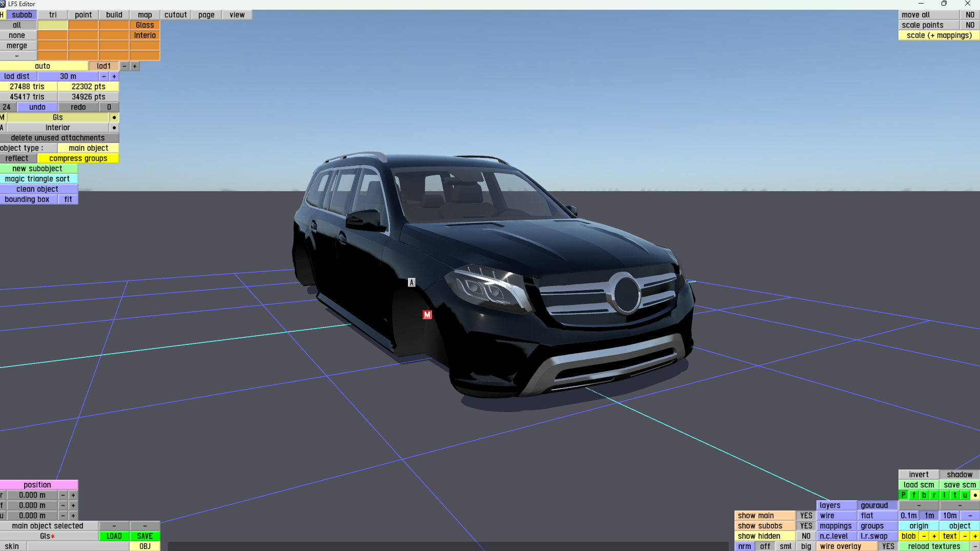
Task: Create a new subobject
Action: pyautogui.click(x=37, y=169)
